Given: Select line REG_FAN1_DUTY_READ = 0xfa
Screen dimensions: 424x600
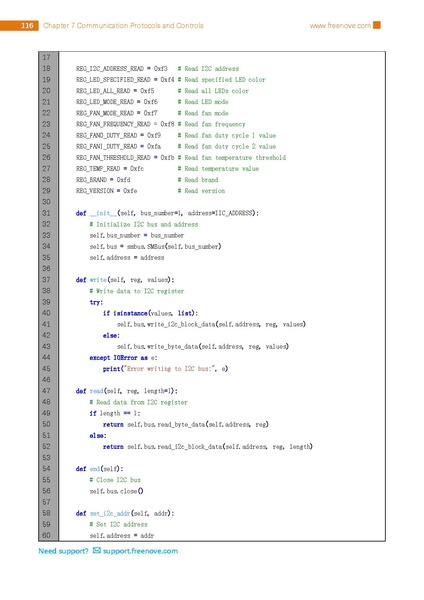Looking at the screenshot, I should point(118,146).
